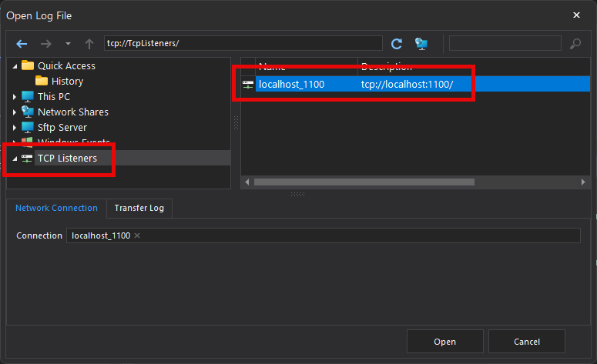Click the Cancel button
The width and height of the screenshot is (597, 364).
tap(527, 342)
